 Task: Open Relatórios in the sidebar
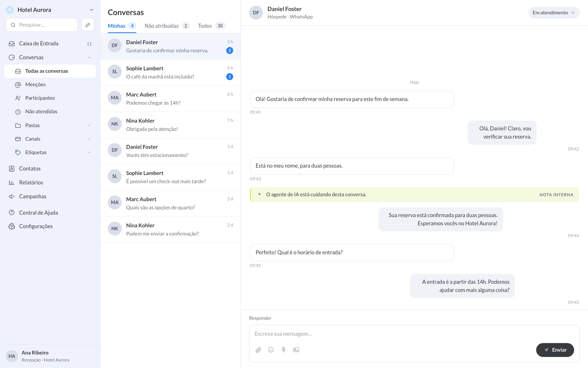tap(50, 183)
